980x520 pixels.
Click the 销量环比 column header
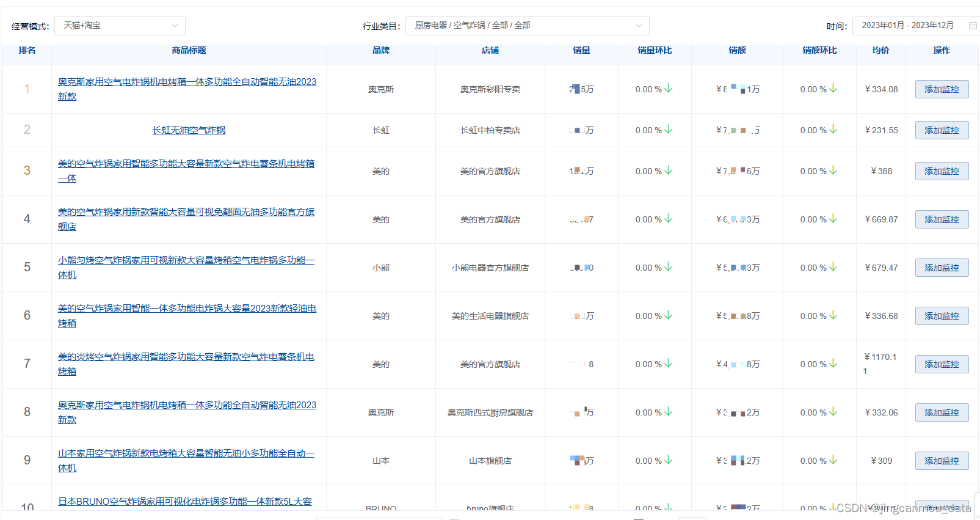click(655, 50)
